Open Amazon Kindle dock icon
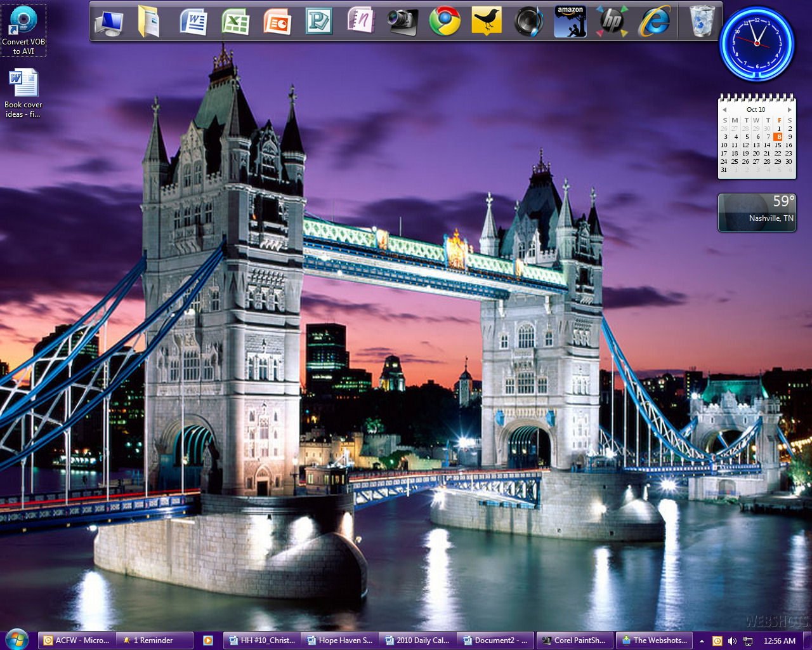 point(570,22)
